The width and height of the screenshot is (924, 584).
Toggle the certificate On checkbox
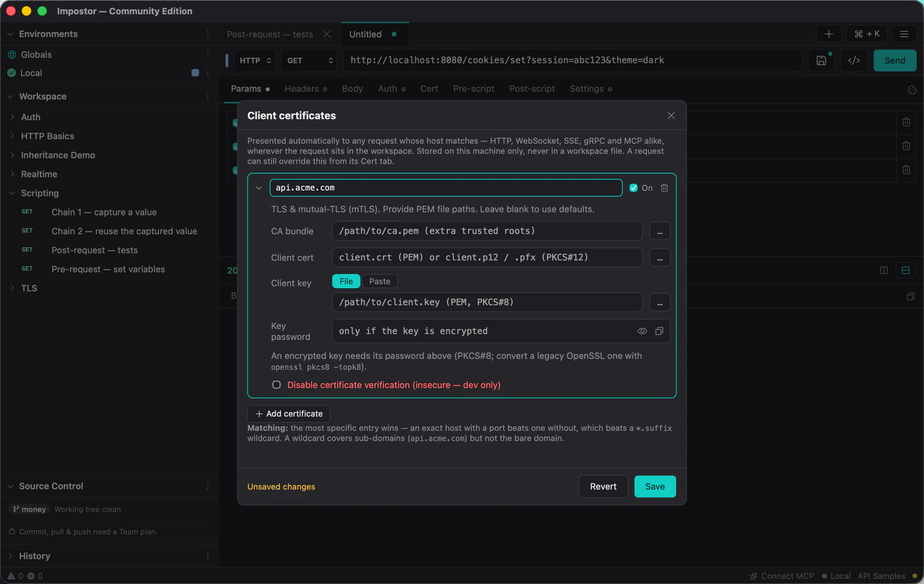pos(634,188)
